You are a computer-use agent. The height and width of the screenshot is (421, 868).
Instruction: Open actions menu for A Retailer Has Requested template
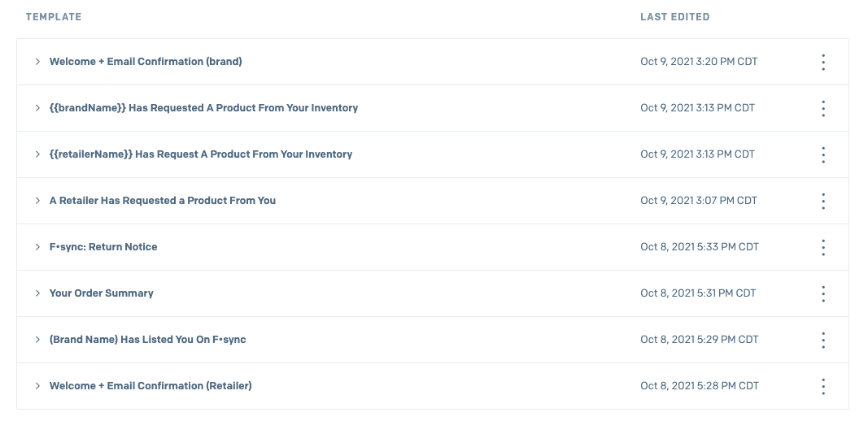823,201
